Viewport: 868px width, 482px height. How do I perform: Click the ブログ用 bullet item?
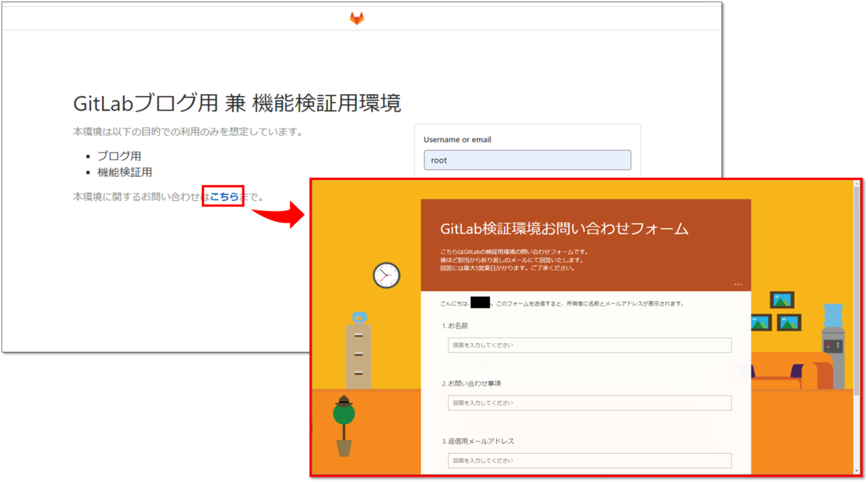119,155
